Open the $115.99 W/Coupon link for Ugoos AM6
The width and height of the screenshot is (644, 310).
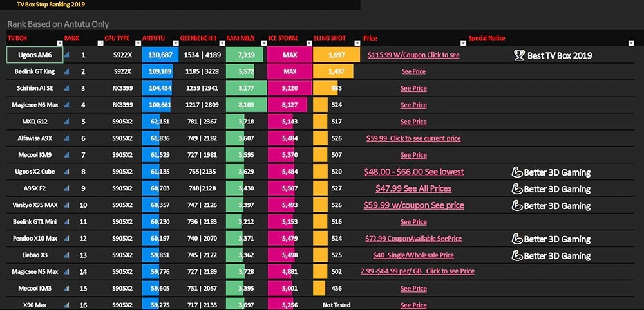click(413, 55)
